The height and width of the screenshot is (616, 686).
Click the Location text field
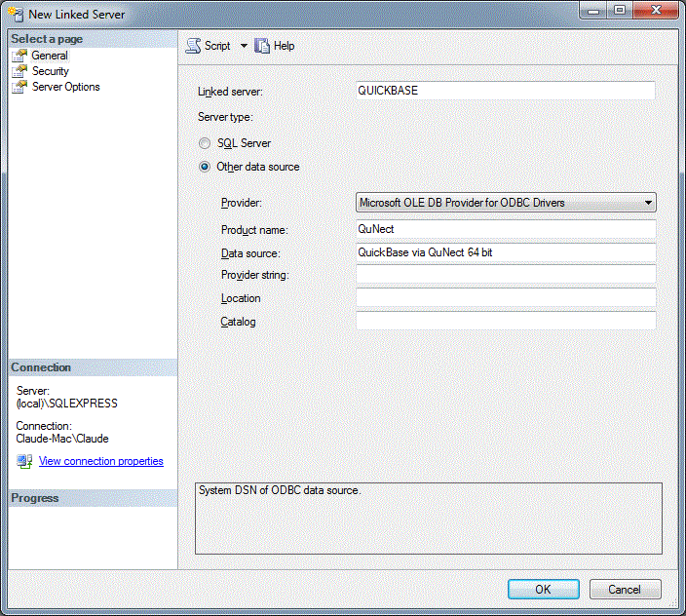coord(506,298)
